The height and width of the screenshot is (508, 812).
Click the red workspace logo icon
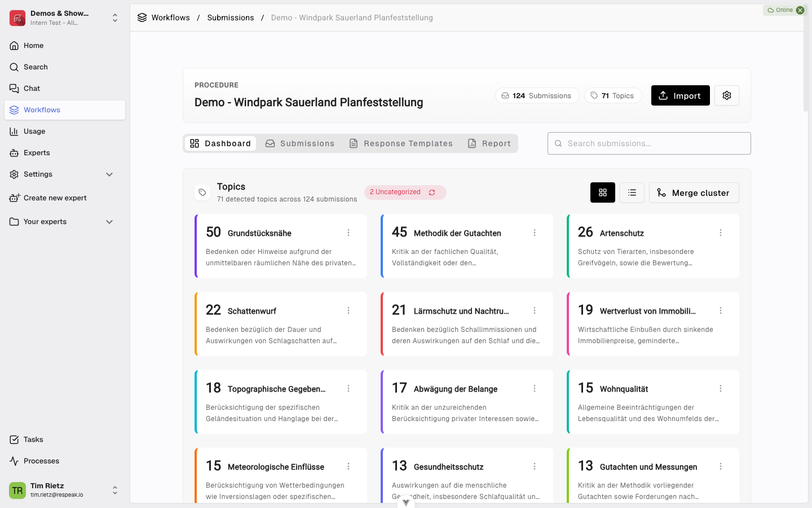point(17,18)
